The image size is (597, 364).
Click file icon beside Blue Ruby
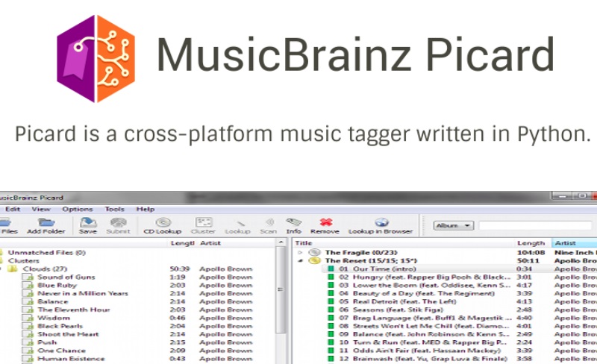coord(28,285)
